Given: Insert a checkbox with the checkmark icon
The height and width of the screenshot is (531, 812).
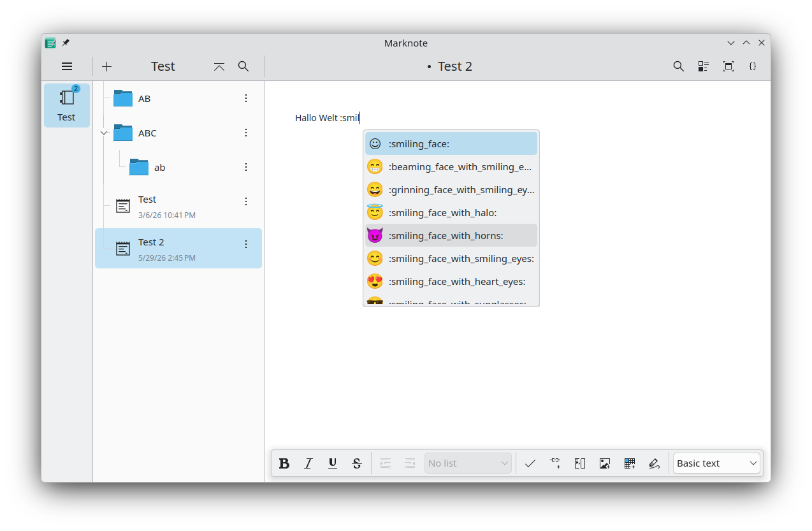Looking at the screenshot, I should click(x=530, y=463).
